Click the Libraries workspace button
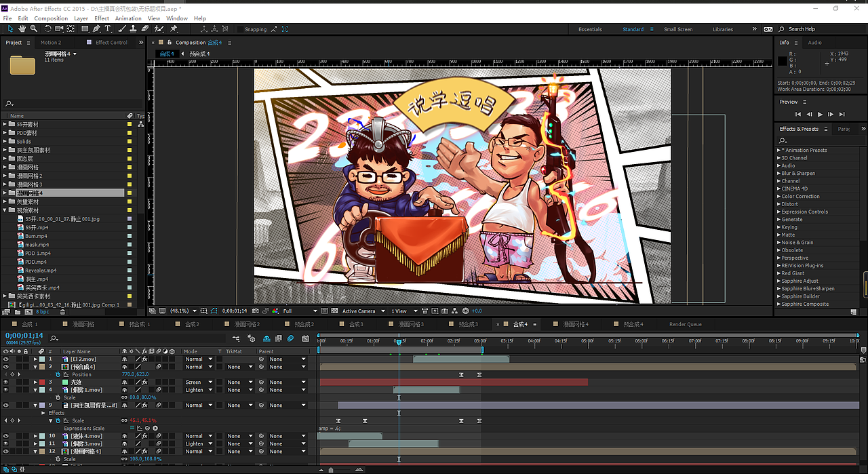The height and width of the screenshot is (474, 868). [723, 29]
